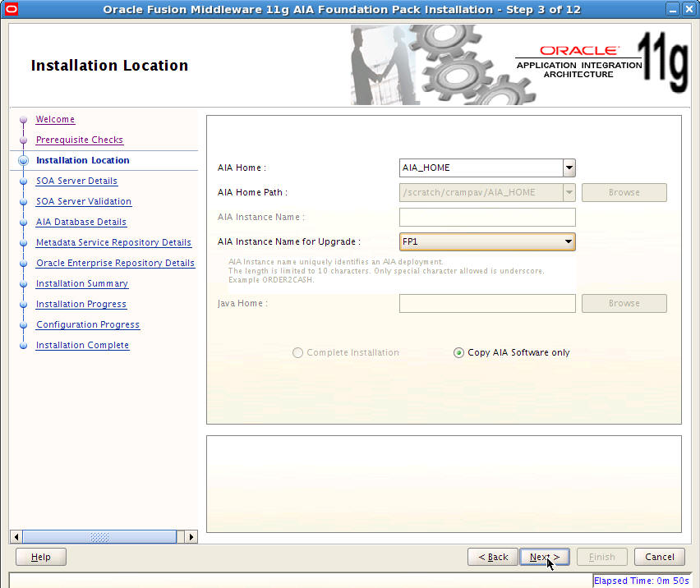Open AIA Instance Name for Upgrade dropdown
The width and height of the screenshot is (700, 588).
point(487,241)
